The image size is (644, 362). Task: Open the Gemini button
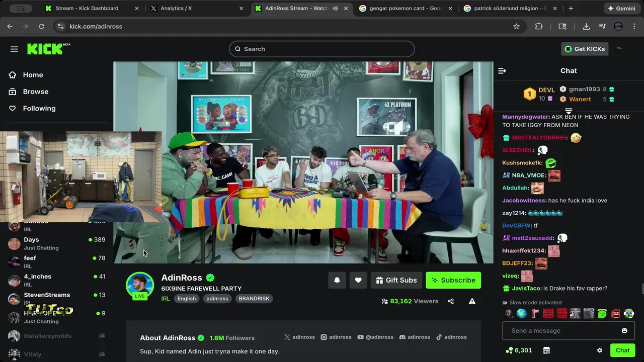tap(621, 9)
